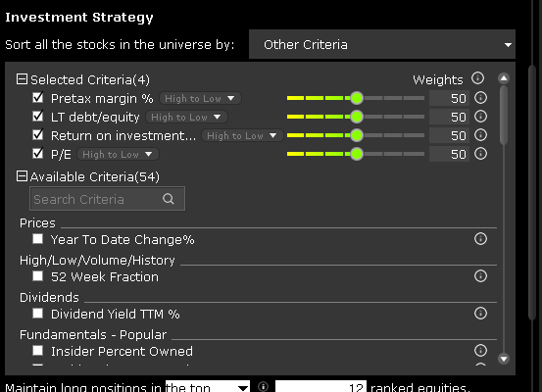This screenshot has width=542, height=392.
Task: Click the criteria list scroll-down arrow
Action: tap(504, 359)
